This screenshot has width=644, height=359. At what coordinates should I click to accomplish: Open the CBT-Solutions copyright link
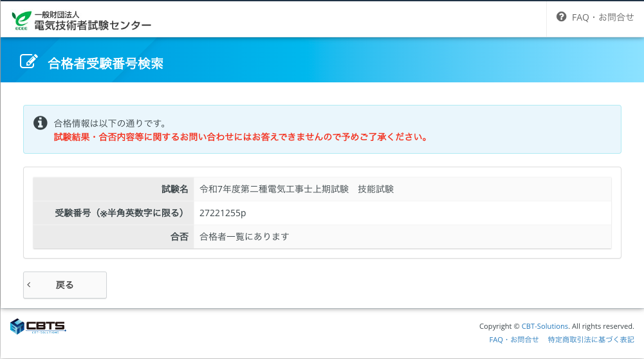tap(545, 326)
